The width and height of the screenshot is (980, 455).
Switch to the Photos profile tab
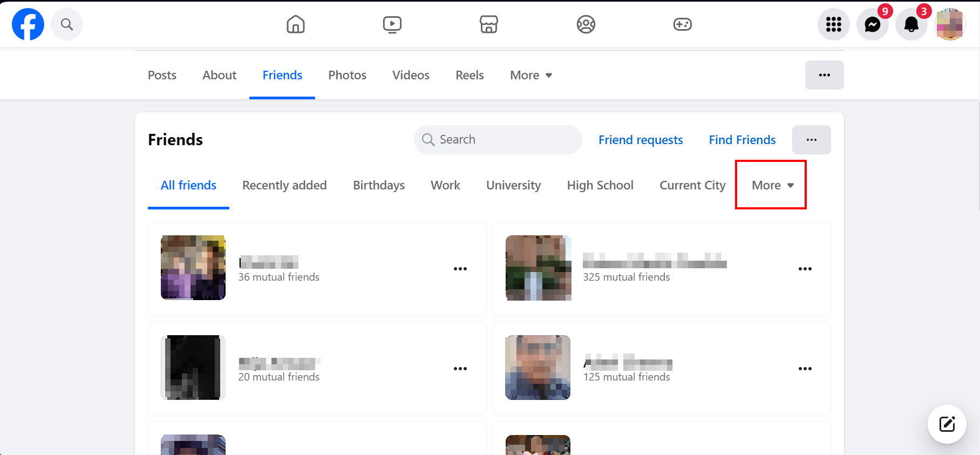[x=347, y=75]
